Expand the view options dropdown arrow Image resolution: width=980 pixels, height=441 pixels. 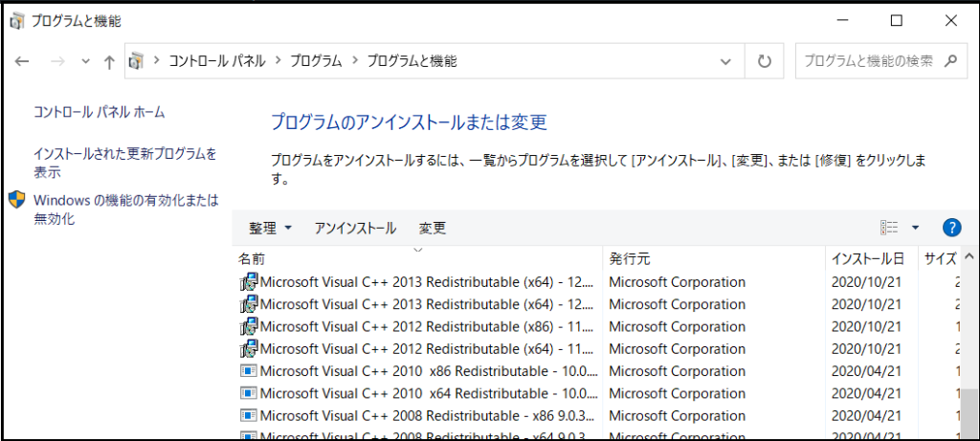915,228
